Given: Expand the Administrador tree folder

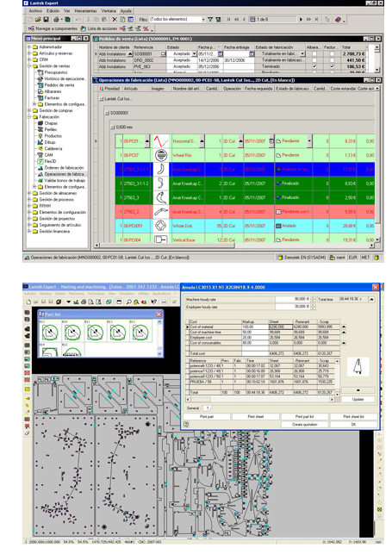Looking at the screenshot, I should 29,47.
